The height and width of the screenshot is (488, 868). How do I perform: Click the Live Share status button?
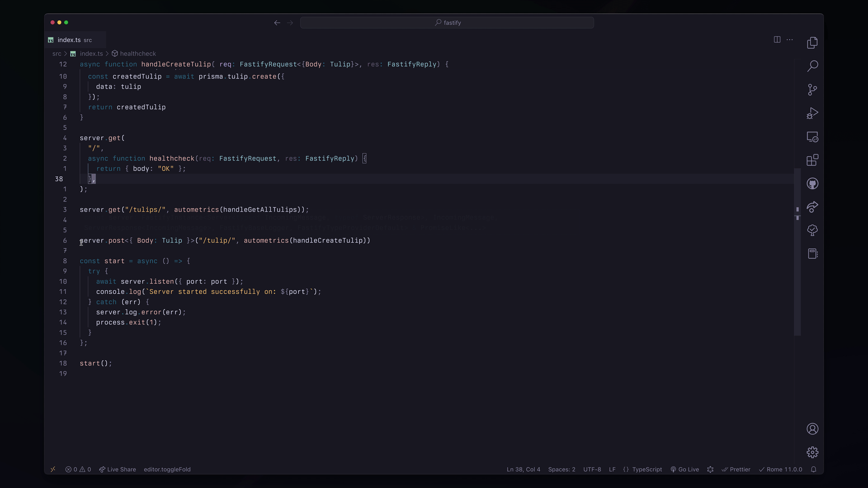click(118, 469)
